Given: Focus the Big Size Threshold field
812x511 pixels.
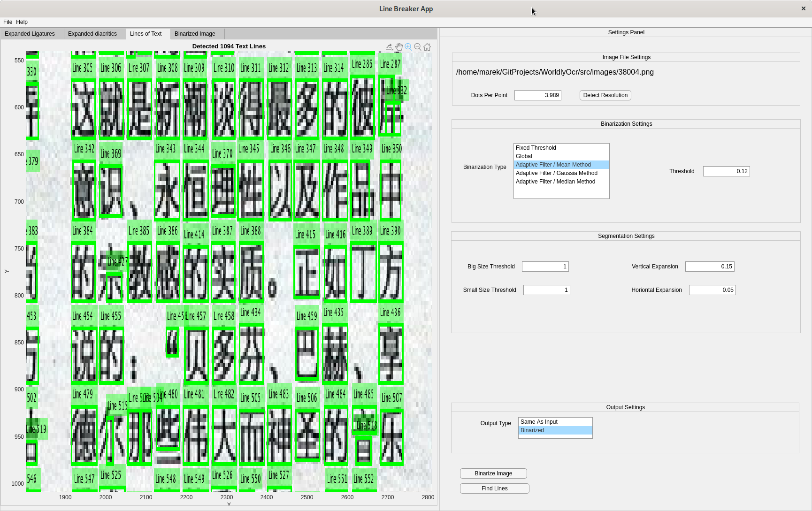Looking at the screenshot, I should (545, 267).
